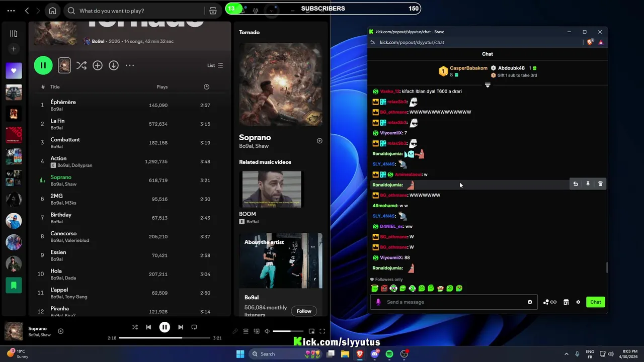Screen dimensions: 644x362
Task: Seek within the song progress bar
Action: (x=165, y=338)
